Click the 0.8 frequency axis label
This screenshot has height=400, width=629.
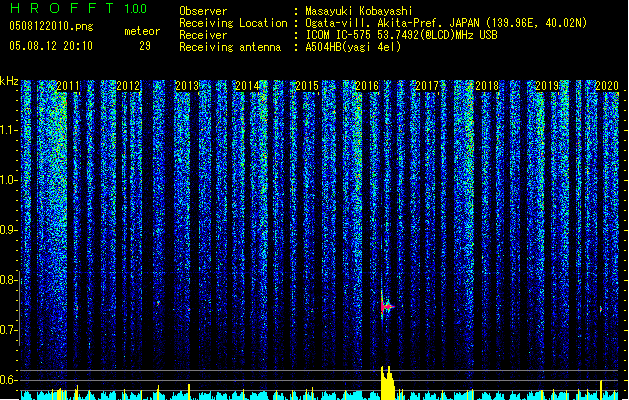pos(8,280)
